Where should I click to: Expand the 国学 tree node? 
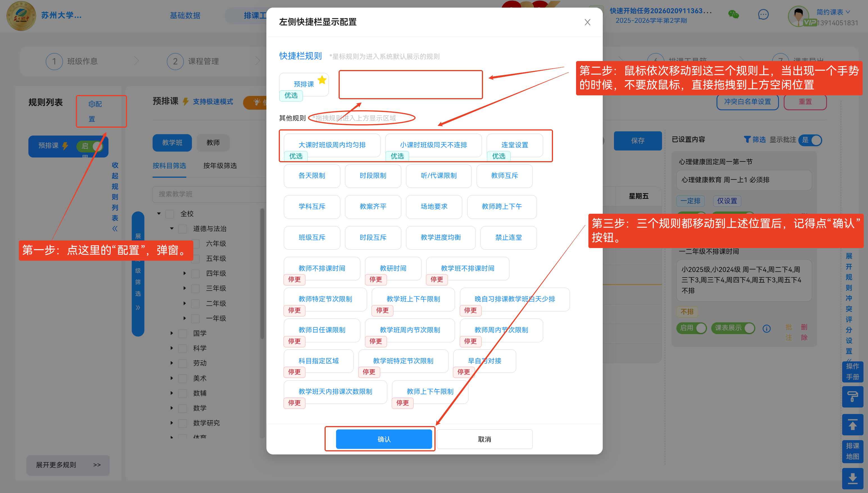click(x=171, y=333)
